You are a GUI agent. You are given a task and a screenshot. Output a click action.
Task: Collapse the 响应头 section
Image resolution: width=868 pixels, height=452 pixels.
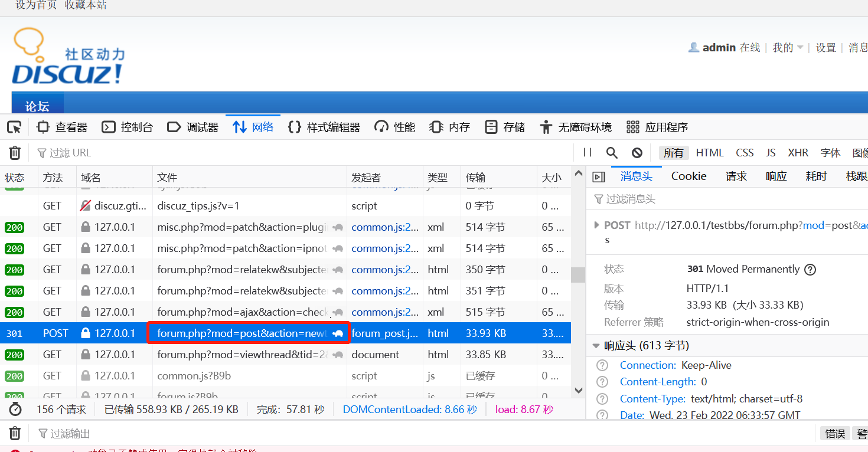(596, 346)
